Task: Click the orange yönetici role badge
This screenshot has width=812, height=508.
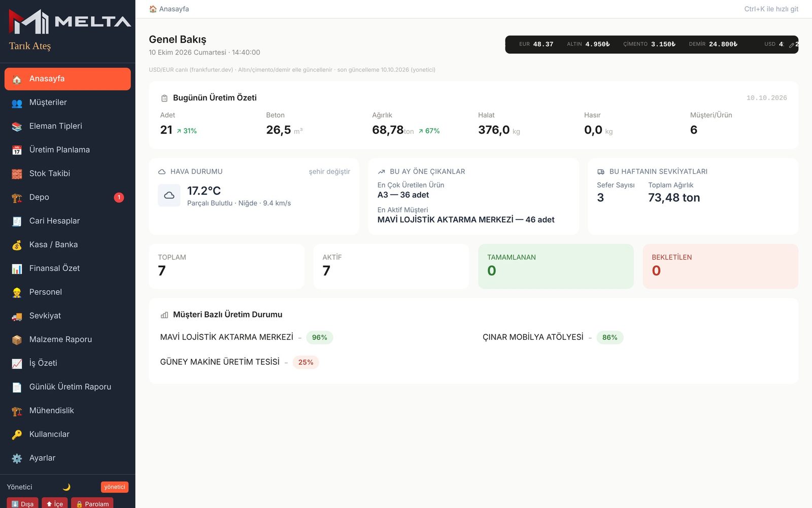Action: pos(115,487)
